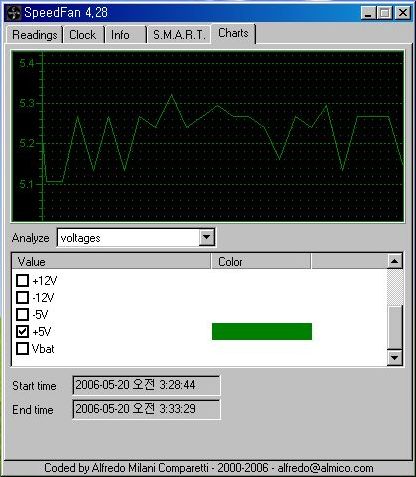The height and width of the screenshot is (477, 416).
Task: Open the S.M.A.R.T. tab
Action: (x=179, y=35)
